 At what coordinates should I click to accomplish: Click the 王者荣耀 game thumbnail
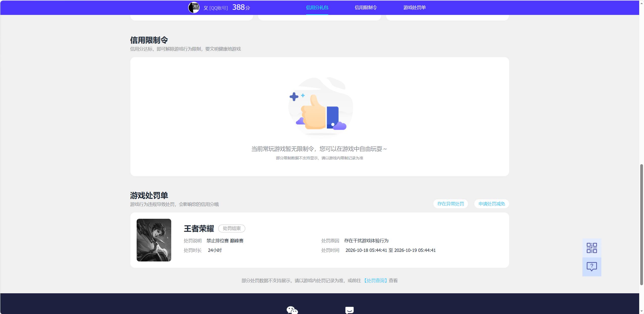pyautogui.click(x=154, y=240)
